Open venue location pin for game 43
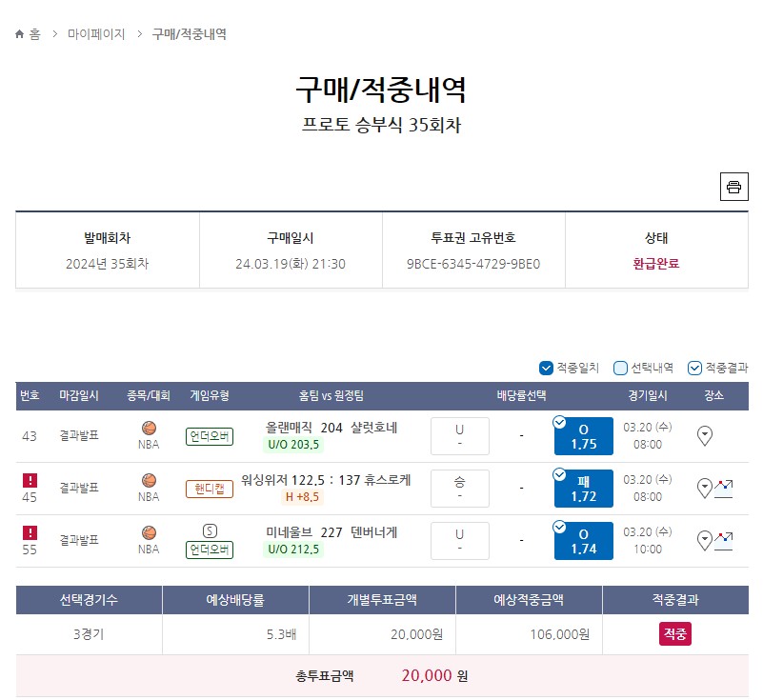Viewport: 763px width, 700px height. tap(705, 436)
